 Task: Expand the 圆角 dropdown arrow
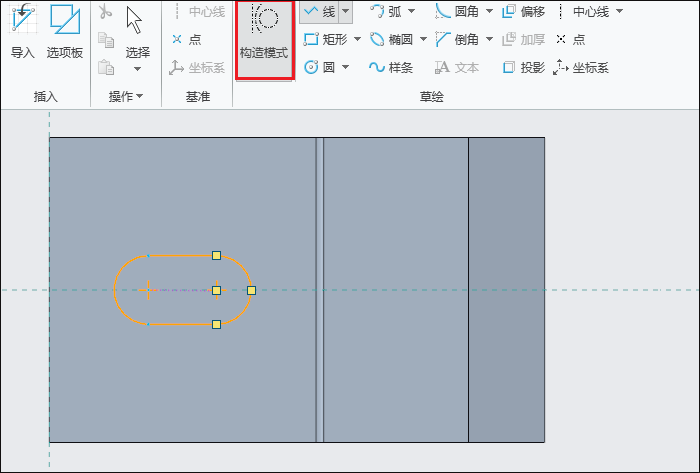489,12
